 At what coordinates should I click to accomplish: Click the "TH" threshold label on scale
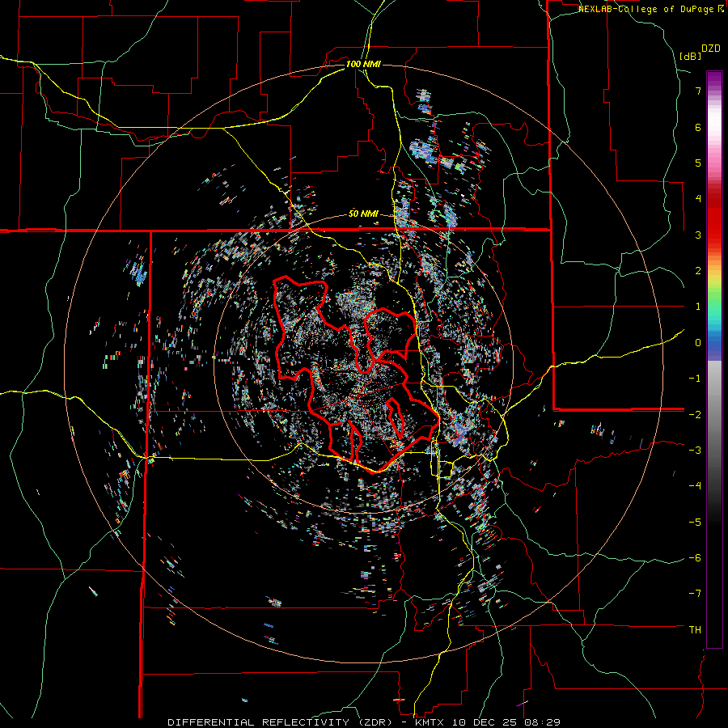point(695,630)
